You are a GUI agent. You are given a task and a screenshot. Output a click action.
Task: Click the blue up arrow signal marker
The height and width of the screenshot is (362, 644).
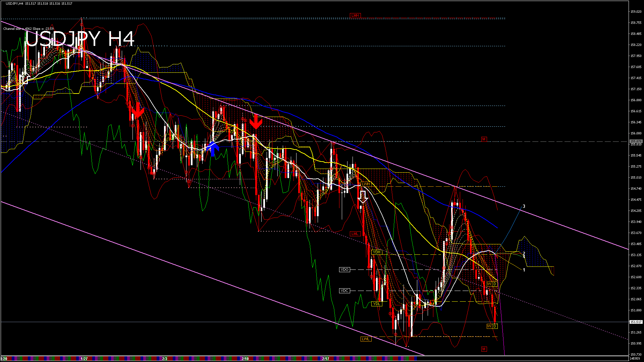coord(213,149)
